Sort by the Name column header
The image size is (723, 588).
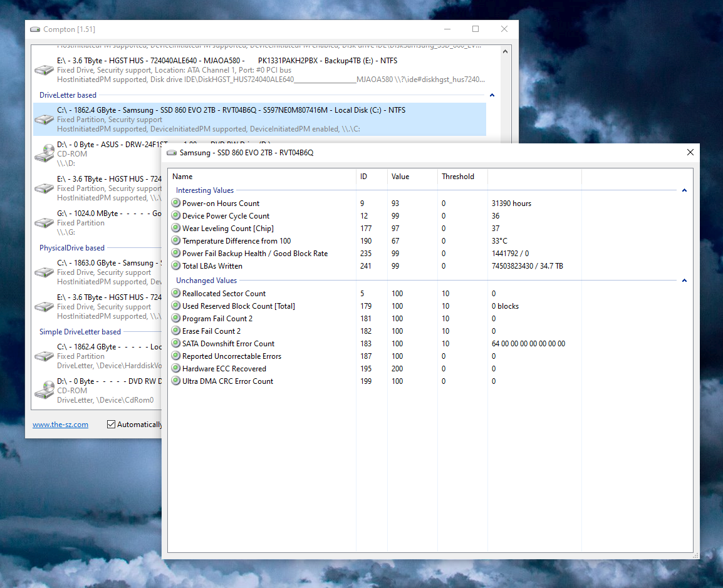(262, 177)
